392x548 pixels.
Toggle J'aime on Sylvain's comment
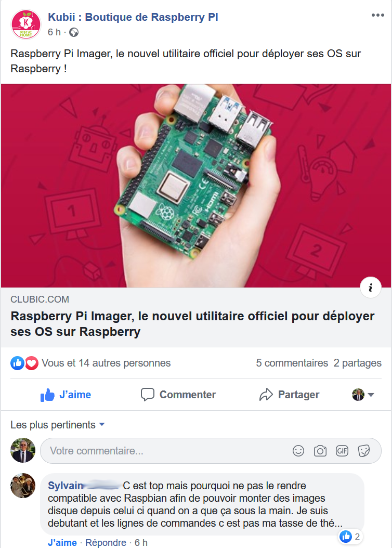coord(62,542)
